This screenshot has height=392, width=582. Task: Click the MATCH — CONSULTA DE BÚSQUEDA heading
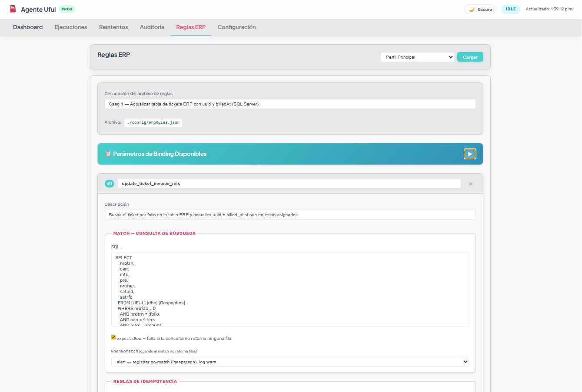pyautogui.click(x=155, y=234)
